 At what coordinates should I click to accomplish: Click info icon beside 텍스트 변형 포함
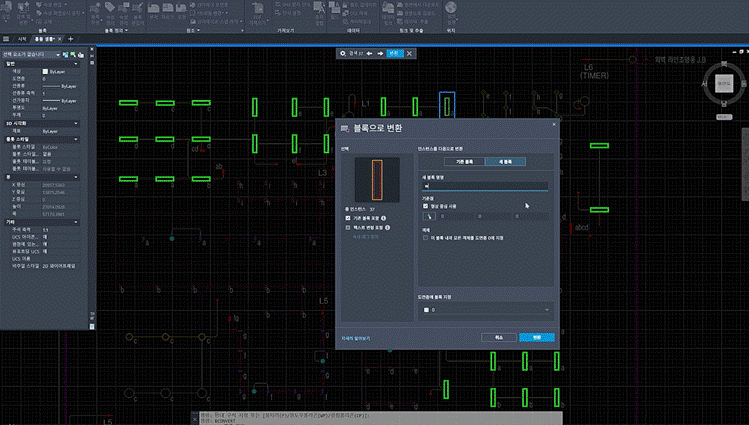click(387, 227)
